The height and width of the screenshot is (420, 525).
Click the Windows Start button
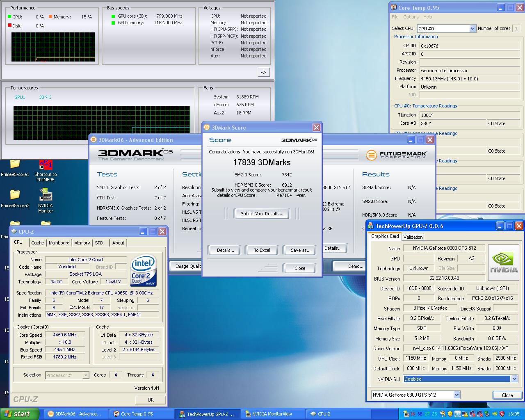(19, 414)
